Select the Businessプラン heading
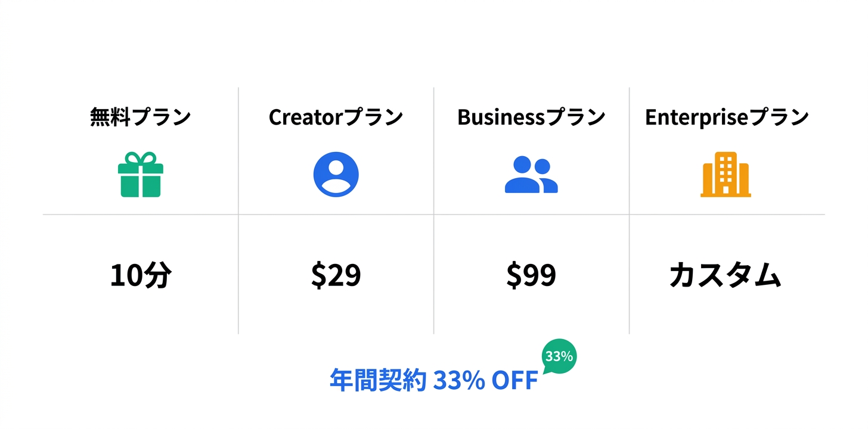 tap(531, 117)
